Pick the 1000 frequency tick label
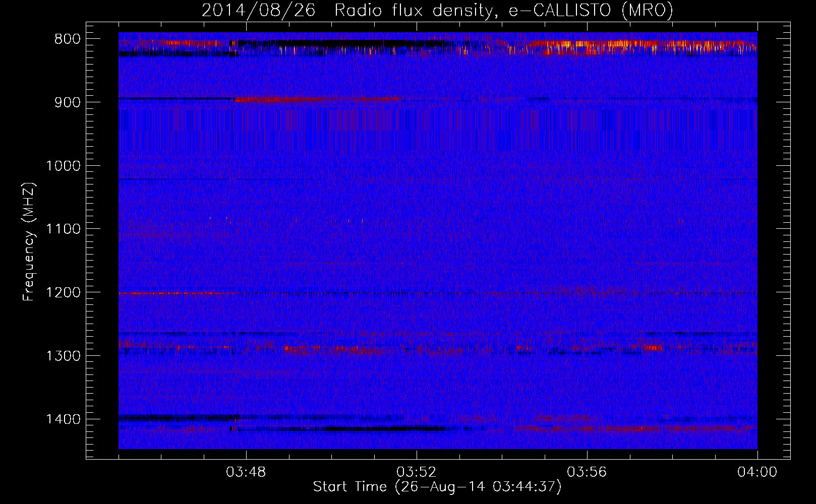 coord(63,166)
